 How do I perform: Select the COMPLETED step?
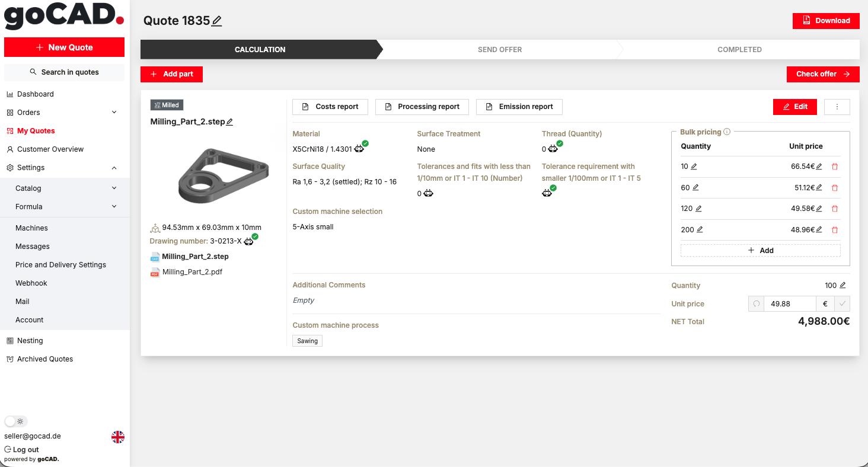click(x=739, y=50)
